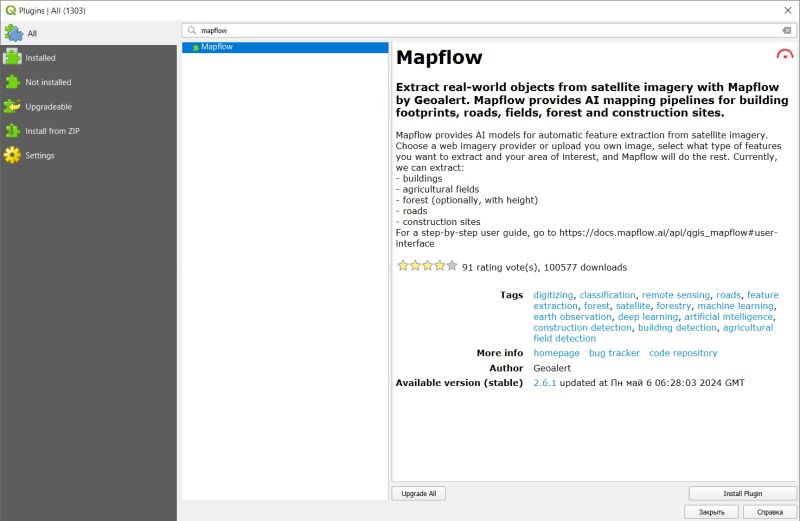Click the Mapflow list item plugin icon

click(196, 47)
